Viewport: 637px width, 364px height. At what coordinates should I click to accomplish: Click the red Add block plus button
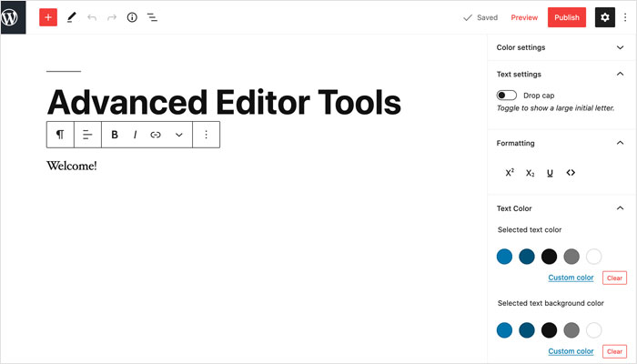[x=48, y=17]
